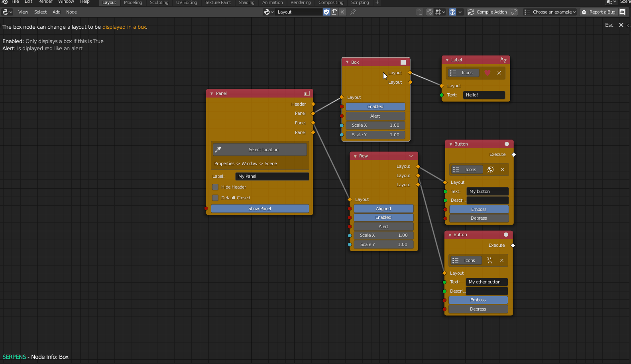Click the Scale Y slider in Box node
Image resolution: width=631 pixels, height=364 pixels.
[x=375, y=135]
